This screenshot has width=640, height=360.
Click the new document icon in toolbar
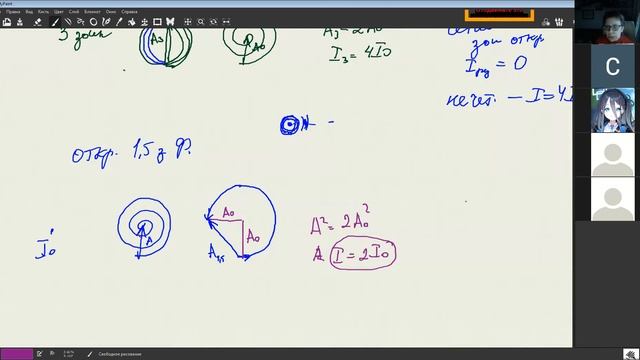[x=7, y=22]
